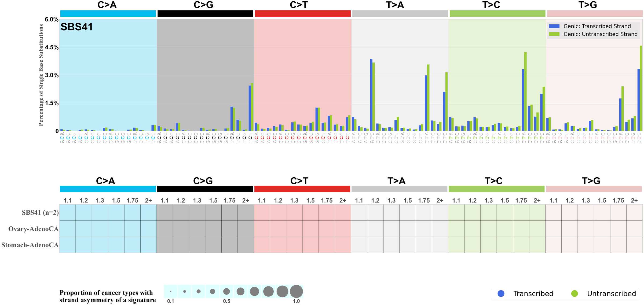Click the top cyan C>A color bar
The width and height of the screenshot is (644, 305).
pos(108,14)
